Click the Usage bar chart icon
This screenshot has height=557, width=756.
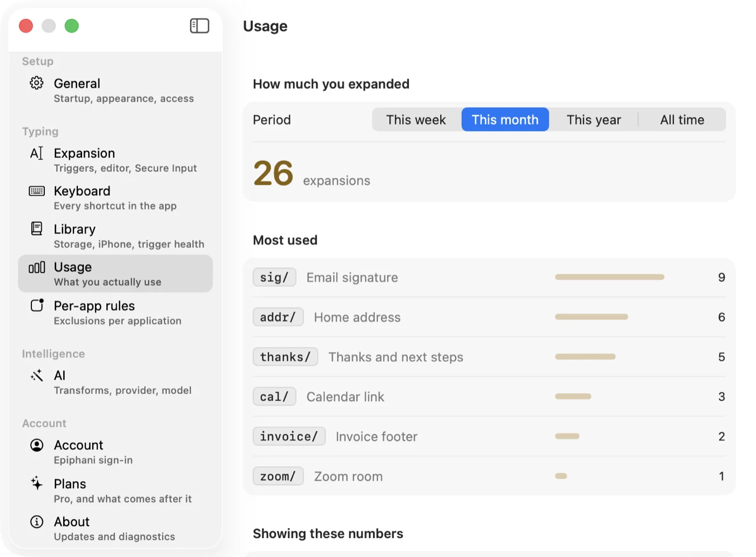coord(37,267)
